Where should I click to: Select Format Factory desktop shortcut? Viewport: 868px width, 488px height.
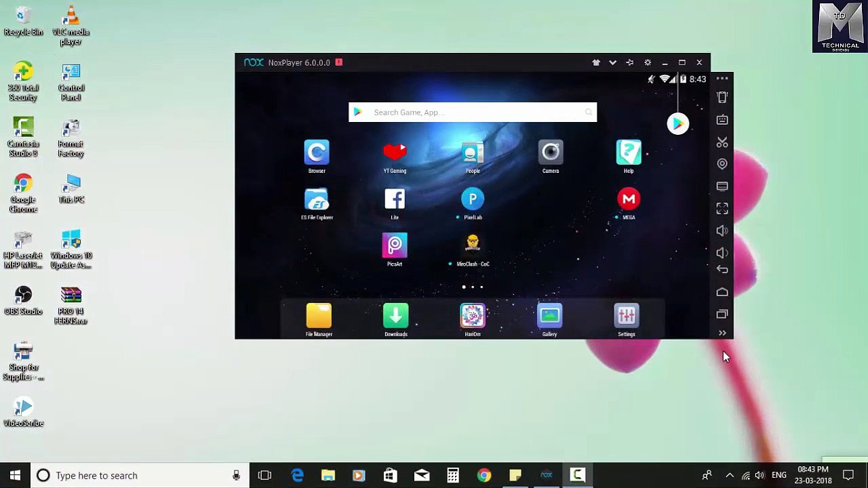pyautogui.click(x=71, y=138)
